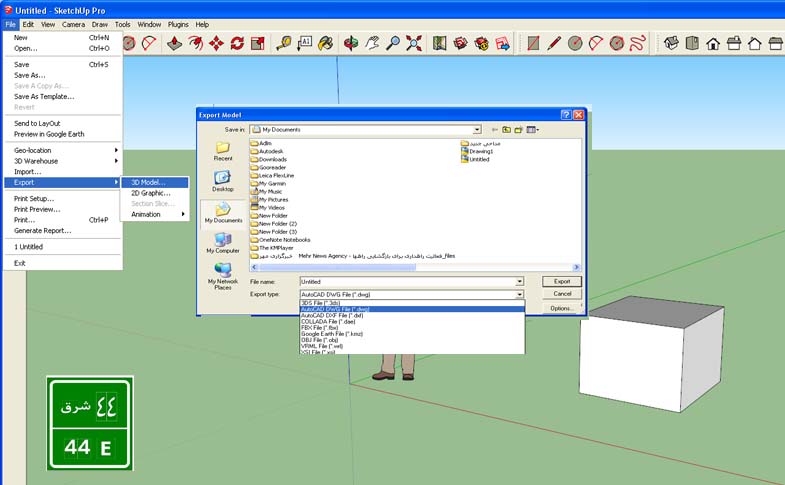Select the Pan hand tool
This screenshot has width=785, height=485.
click(372, 43)
